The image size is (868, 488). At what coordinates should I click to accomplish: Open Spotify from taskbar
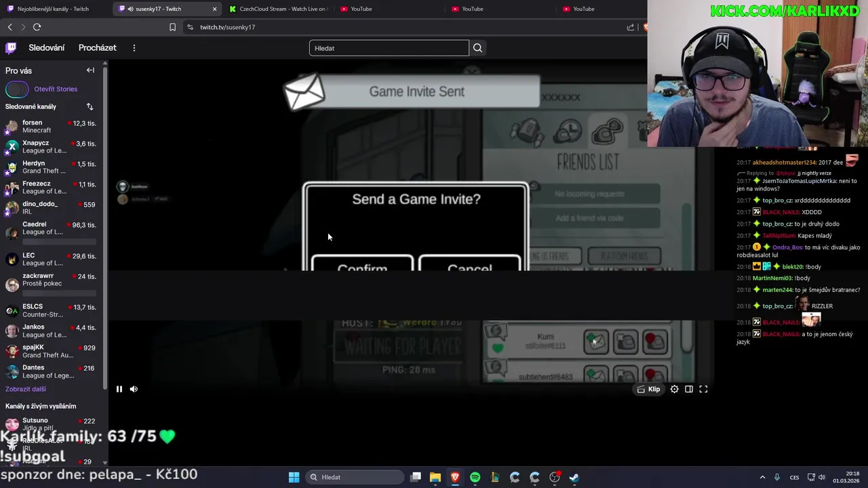pos(475,477)
